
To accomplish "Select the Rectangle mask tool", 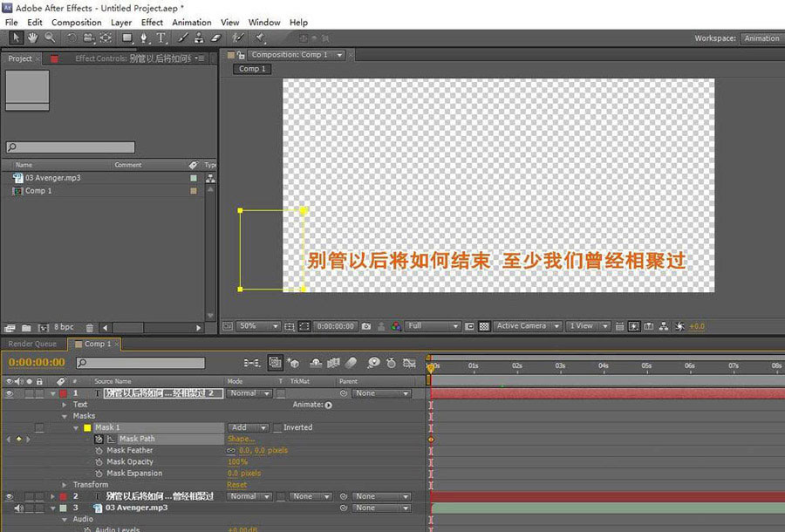I will (x=128, y=38).
